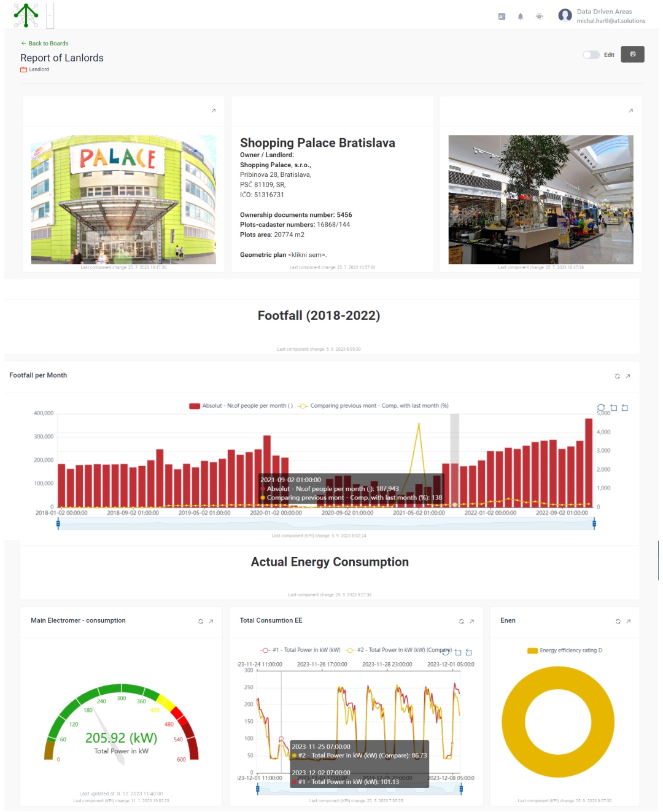
Task: Refresh the Enen widget
Action: [x=618, y=622]
